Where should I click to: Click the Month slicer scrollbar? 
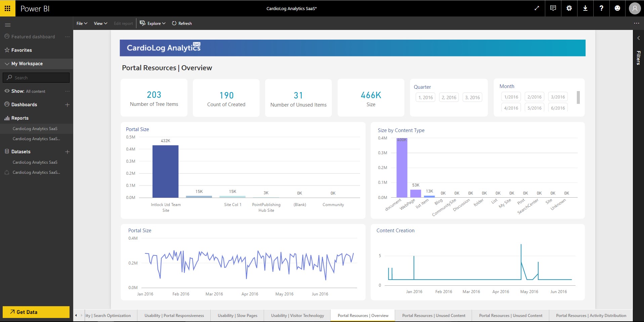pos(578,97)
